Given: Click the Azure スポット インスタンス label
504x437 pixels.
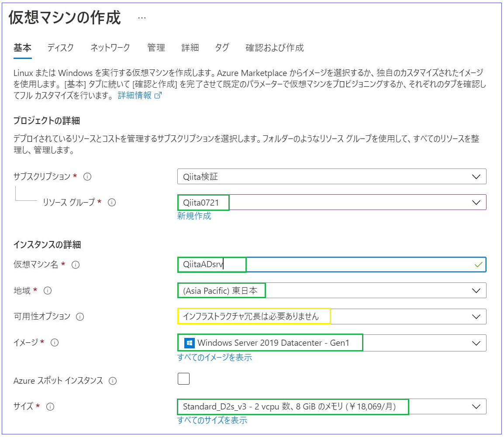Looking at the screenshot, I should coord(58,381).
